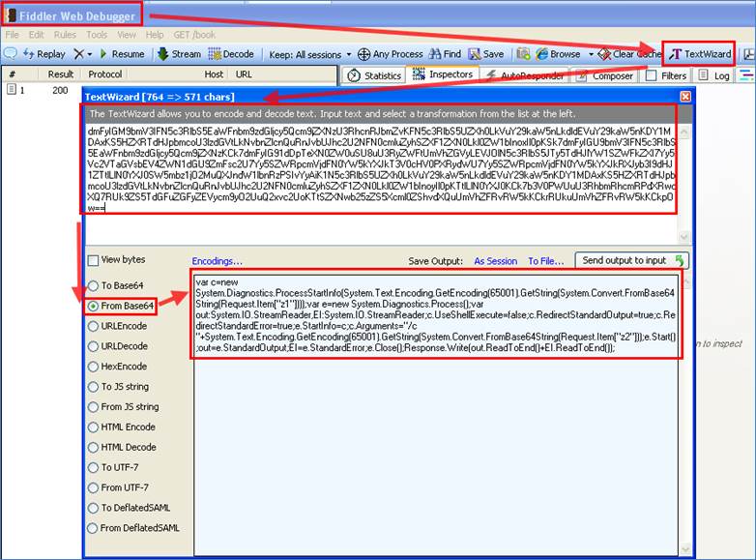Click the decoded output text area
756x560 pixels.
[436, 415]
